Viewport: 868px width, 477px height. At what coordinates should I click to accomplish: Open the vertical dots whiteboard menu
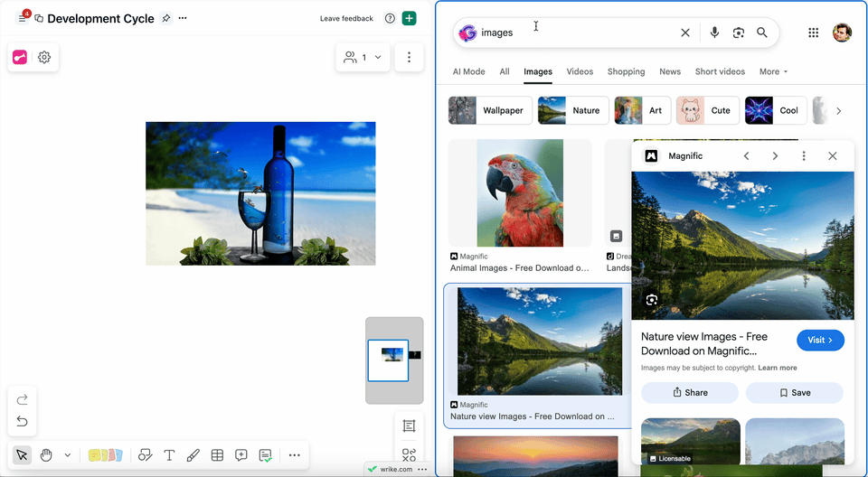click(x=409, y=57)
